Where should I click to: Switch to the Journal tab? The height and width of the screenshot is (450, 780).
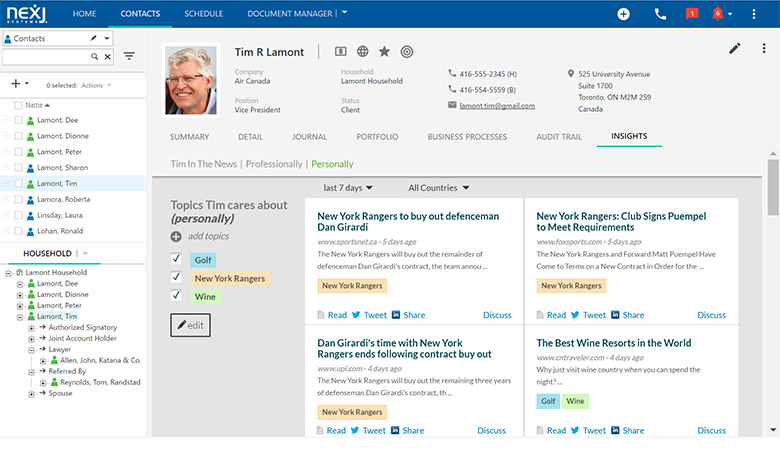(x=309, y=137)
